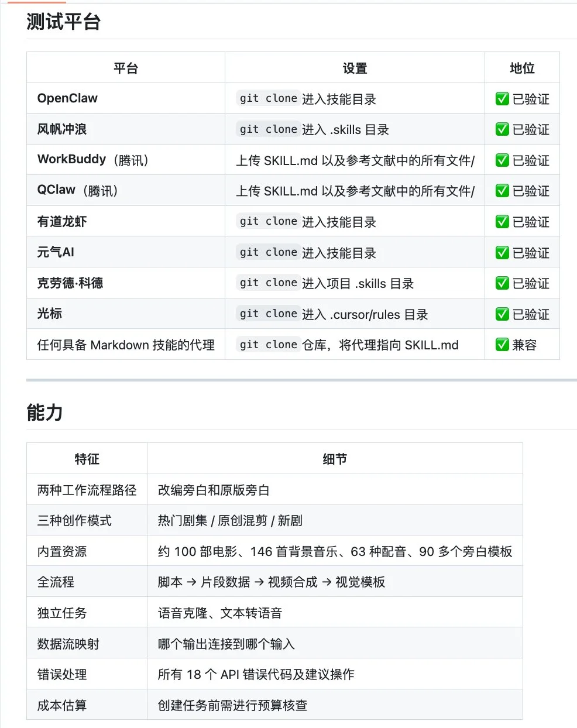The image size is (577, 728).
Task: Click the 错误处理 cell
Action: coord(87,674)
